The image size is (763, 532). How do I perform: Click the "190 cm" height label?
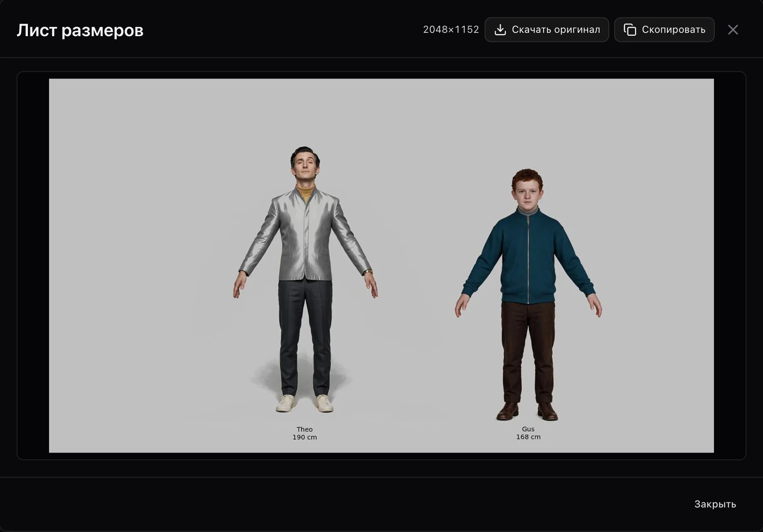click(x=305, y=437)
